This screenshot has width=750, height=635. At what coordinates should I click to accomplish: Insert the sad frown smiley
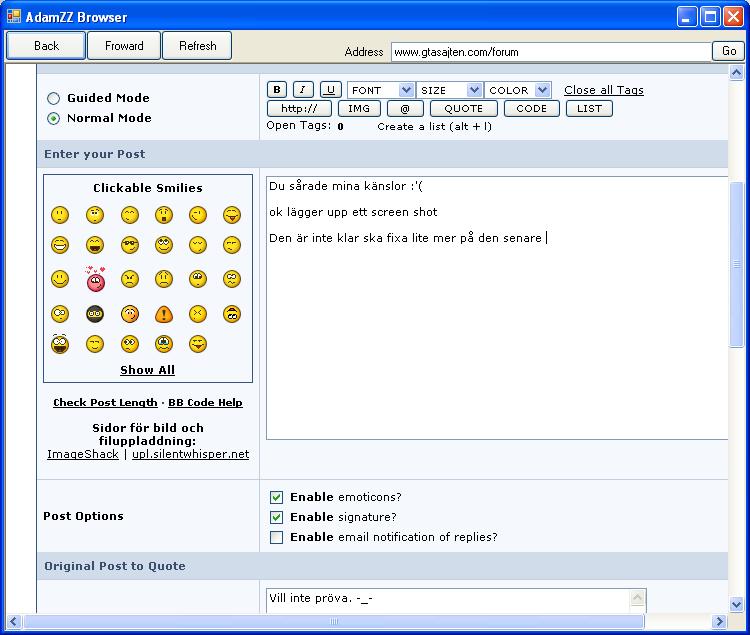(164, 279)
